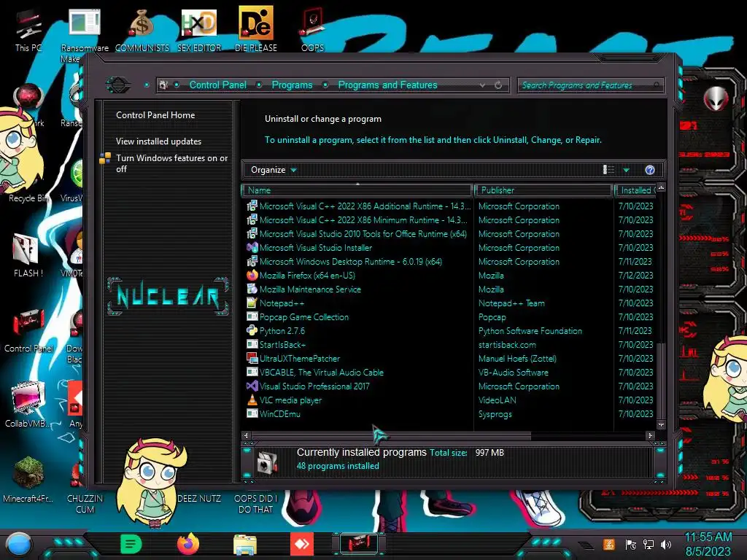This screenshot has height=560, width=747.
Task: Sort by the Name column header
Action: pos(357,190)
